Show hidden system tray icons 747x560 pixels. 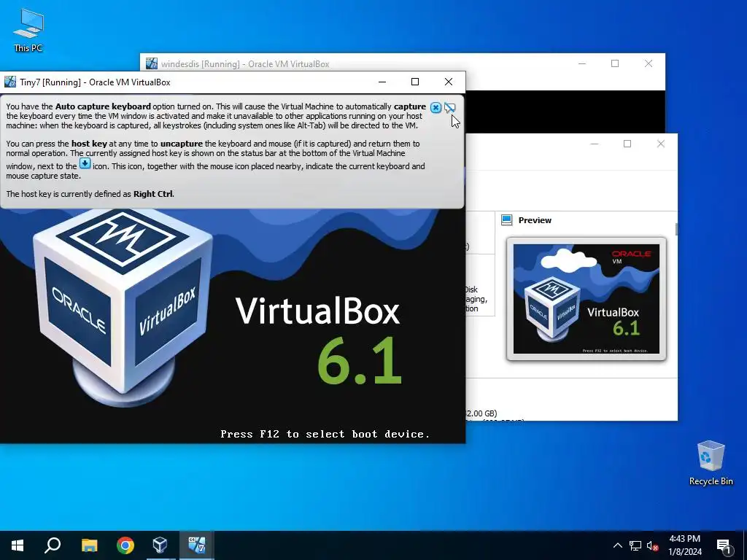(617, 545)
